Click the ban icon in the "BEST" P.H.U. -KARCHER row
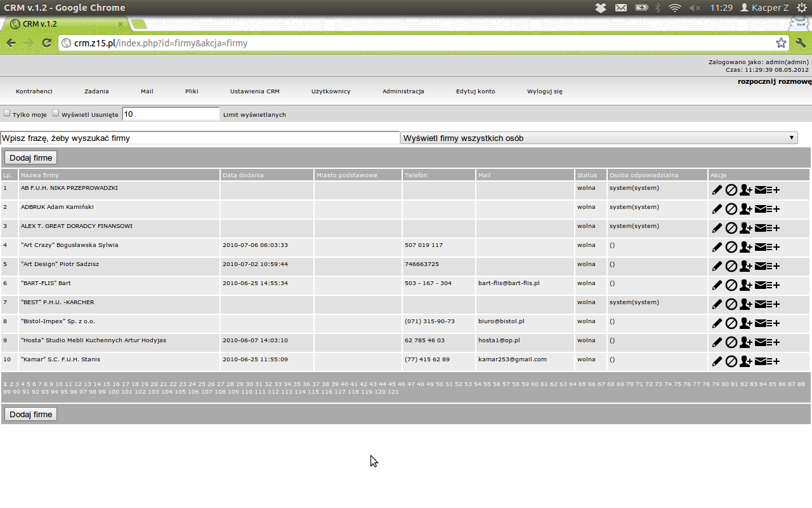 (x=731, y=304)
